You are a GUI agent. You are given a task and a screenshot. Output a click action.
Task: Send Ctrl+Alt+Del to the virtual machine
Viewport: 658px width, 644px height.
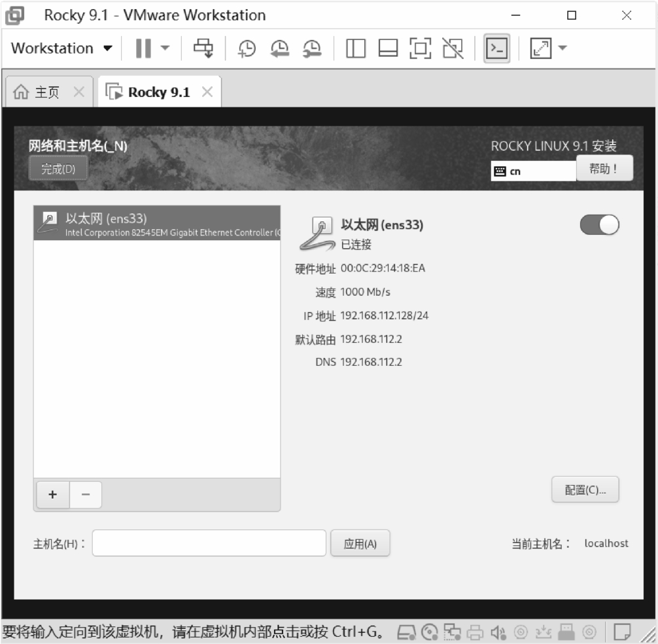tap(203, 48)
